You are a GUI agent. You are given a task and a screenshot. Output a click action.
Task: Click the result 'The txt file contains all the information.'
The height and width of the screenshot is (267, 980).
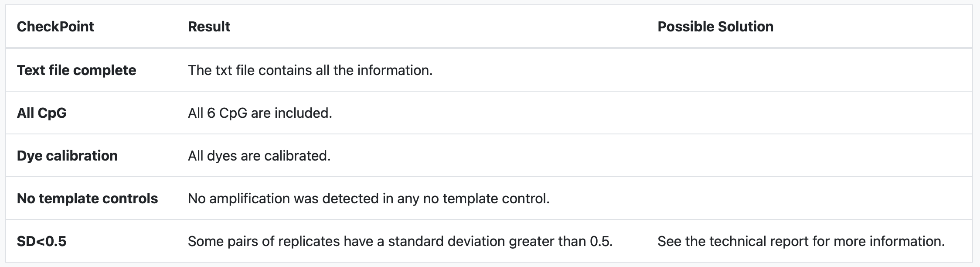(x=310, y=70)
